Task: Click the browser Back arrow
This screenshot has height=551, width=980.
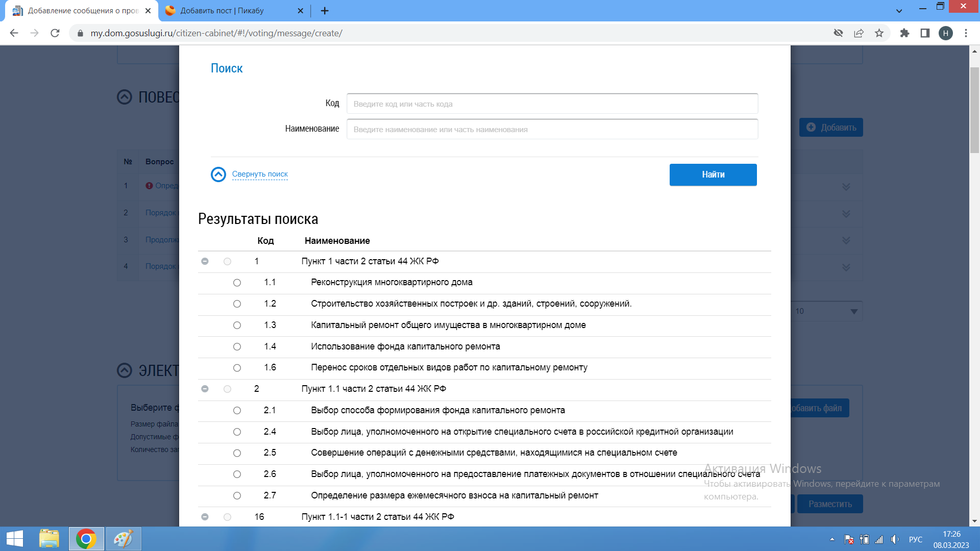Action: [x=14, y=33]
